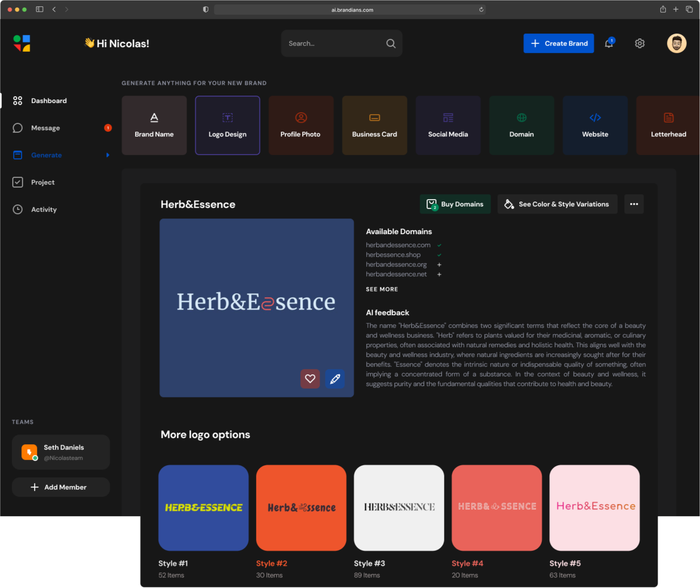Open the user profile avatar
Image resolution: width=700 pixels, height=588 pixels.
coord(676,44)
